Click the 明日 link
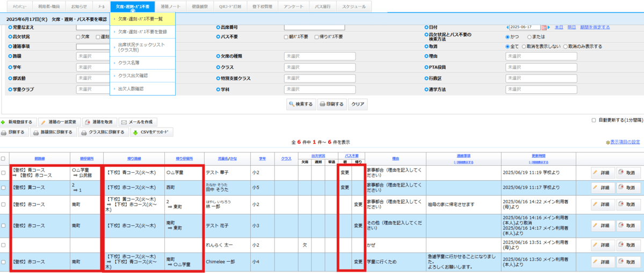The height and width of the screenshot is (273, 644). [x=571, y=27]
